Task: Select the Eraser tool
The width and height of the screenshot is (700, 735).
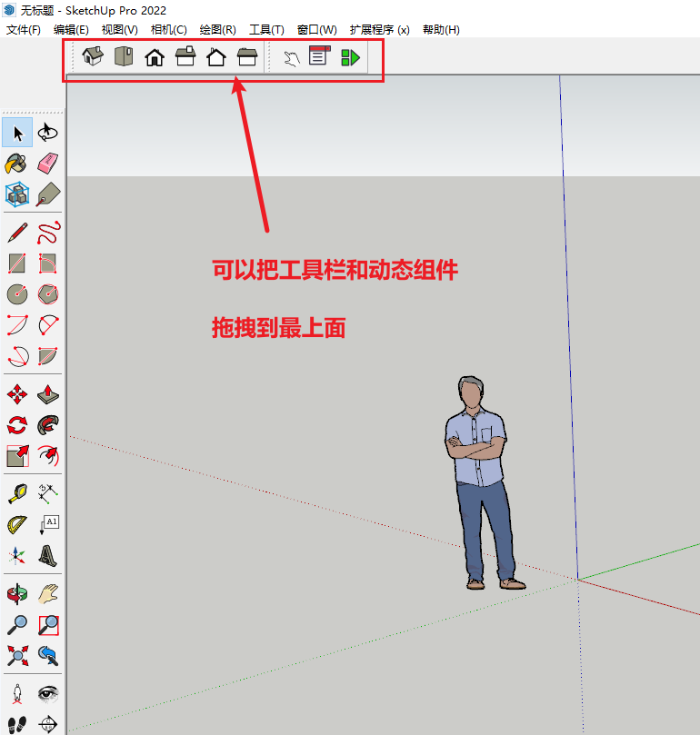Action: (x=48, y=164)
